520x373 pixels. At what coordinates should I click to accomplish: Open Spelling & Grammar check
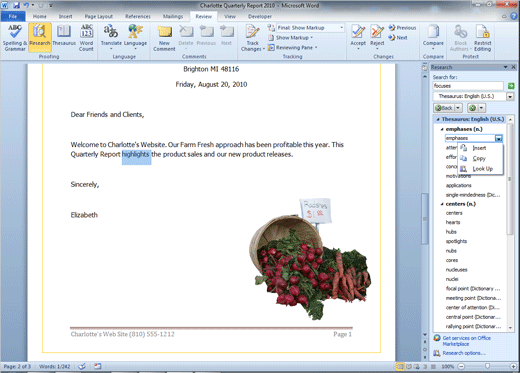[15, 38]
